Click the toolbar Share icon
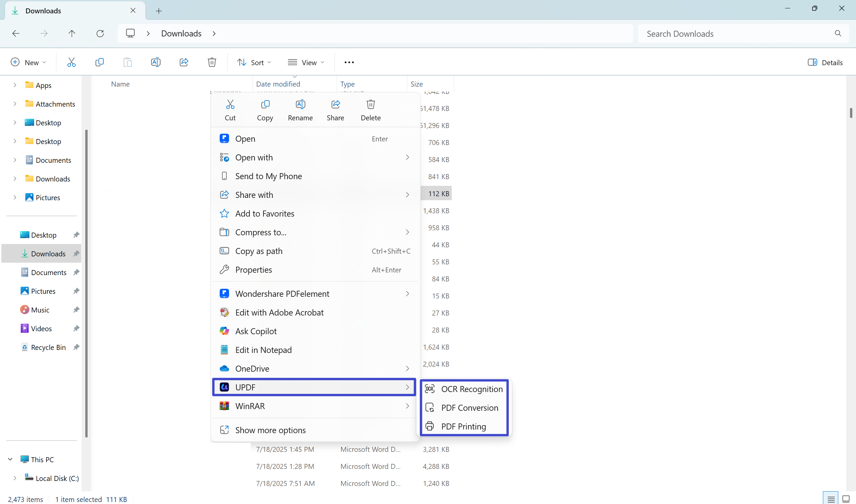856x504 pixels. tap(184, 62)
